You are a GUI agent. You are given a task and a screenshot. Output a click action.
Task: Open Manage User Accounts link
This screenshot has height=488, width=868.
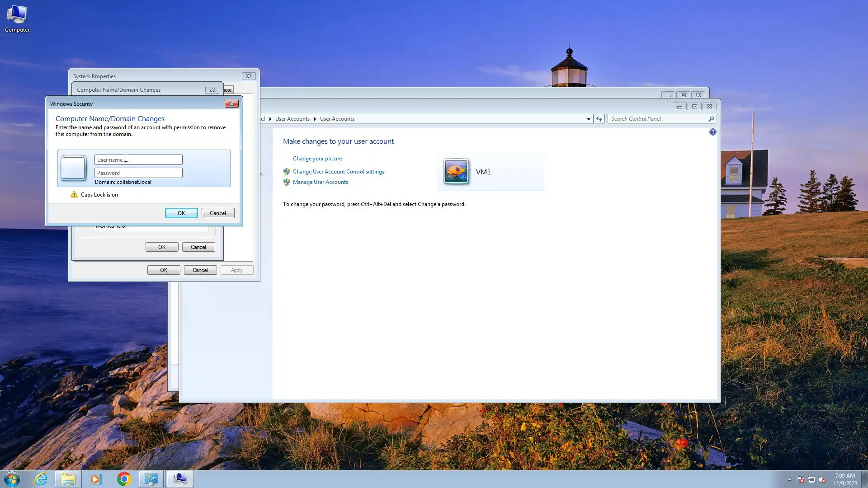[320, 182]
